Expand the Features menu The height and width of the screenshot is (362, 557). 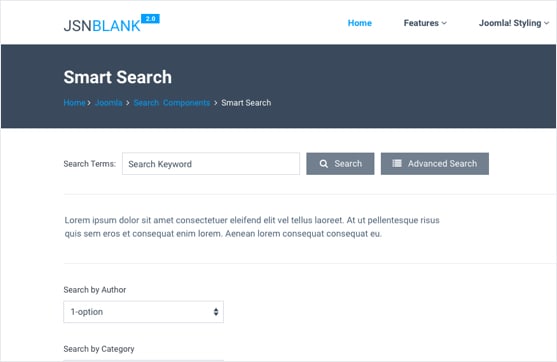[x=425, y=23]
